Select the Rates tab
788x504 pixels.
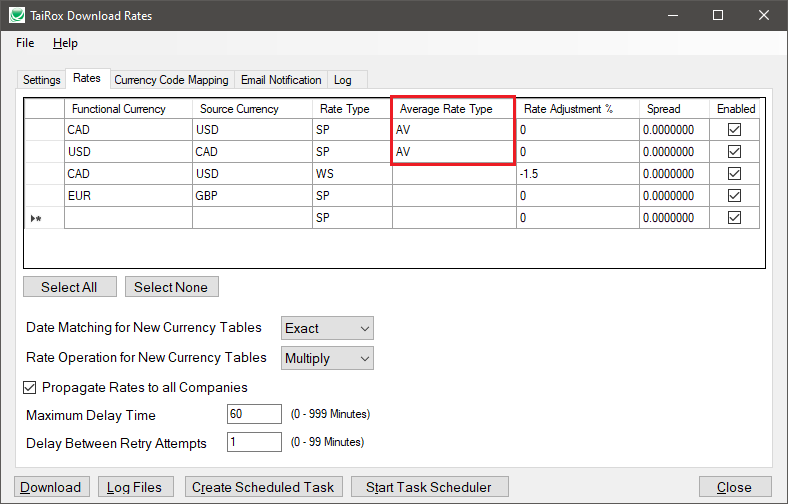click(x=87, y=78)
